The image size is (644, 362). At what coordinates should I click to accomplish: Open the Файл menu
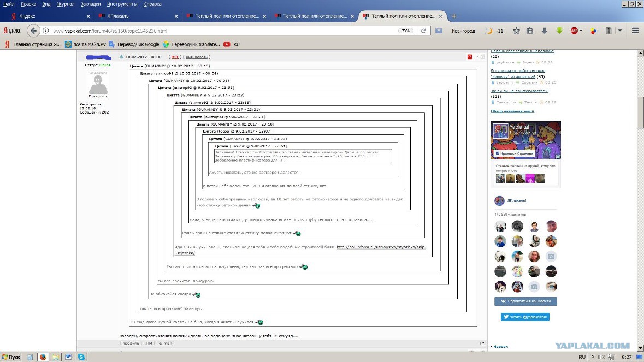coord(9,4)
